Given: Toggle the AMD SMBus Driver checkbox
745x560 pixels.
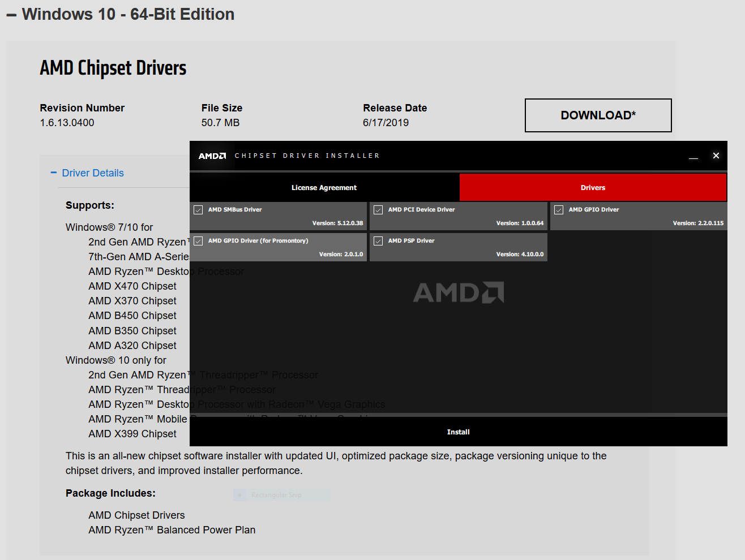Looking at the screenshot, I should (198, 210).
